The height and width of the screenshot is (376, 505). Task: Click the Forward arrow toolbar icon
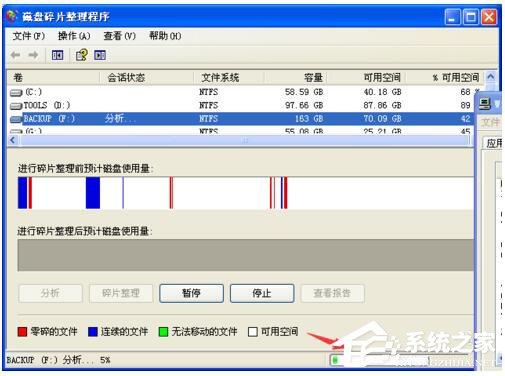33,55
